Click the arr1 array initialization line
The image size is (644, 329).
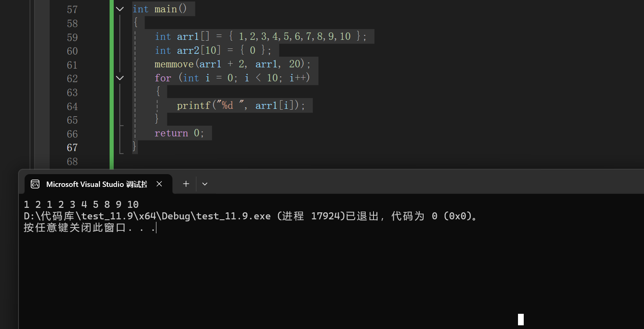click(261, 37)
